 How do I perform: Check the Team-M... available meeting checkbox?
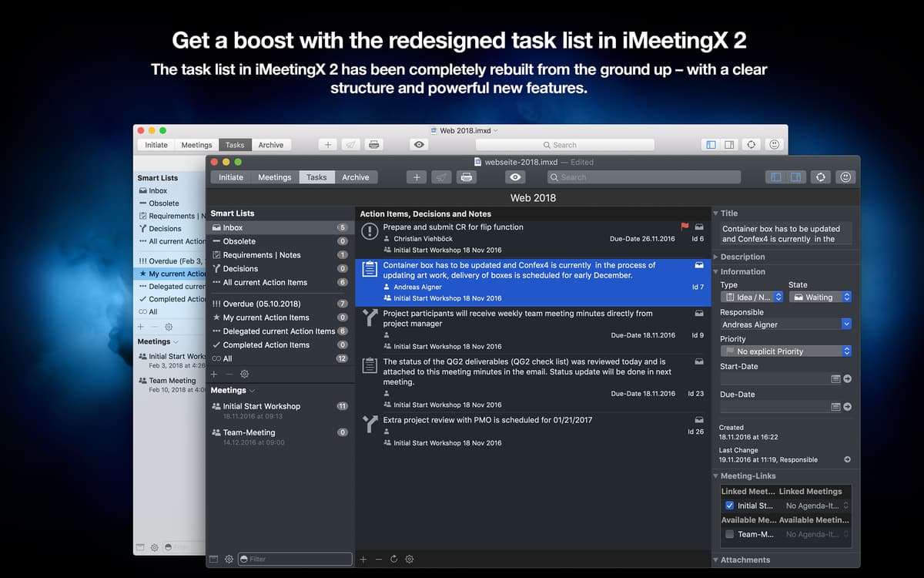(x=729, y=534)
